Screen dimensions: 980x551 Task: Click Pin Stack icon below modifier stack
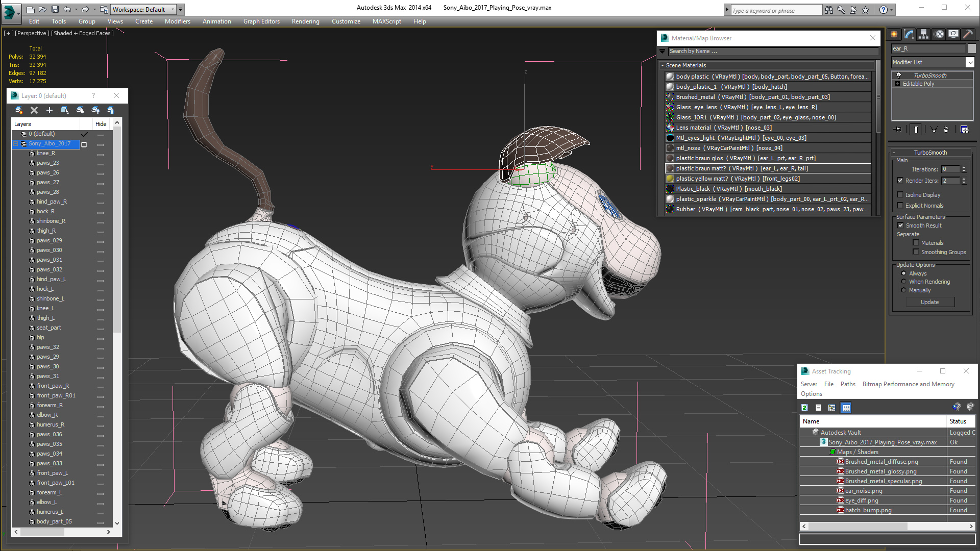pos(898,130)
